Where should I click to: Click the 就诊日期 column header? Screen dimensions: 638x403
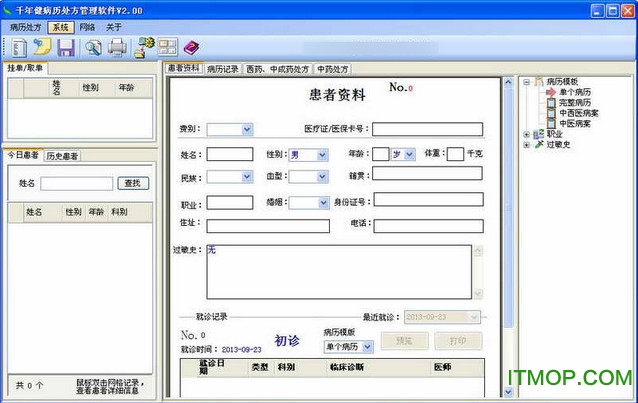212,366
